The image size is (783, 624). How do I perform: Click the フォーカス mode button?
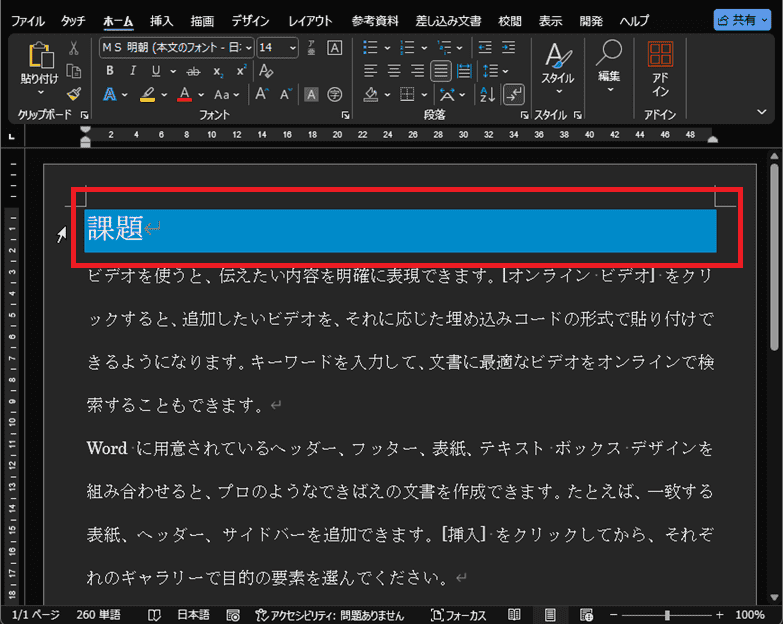[458, 615]
